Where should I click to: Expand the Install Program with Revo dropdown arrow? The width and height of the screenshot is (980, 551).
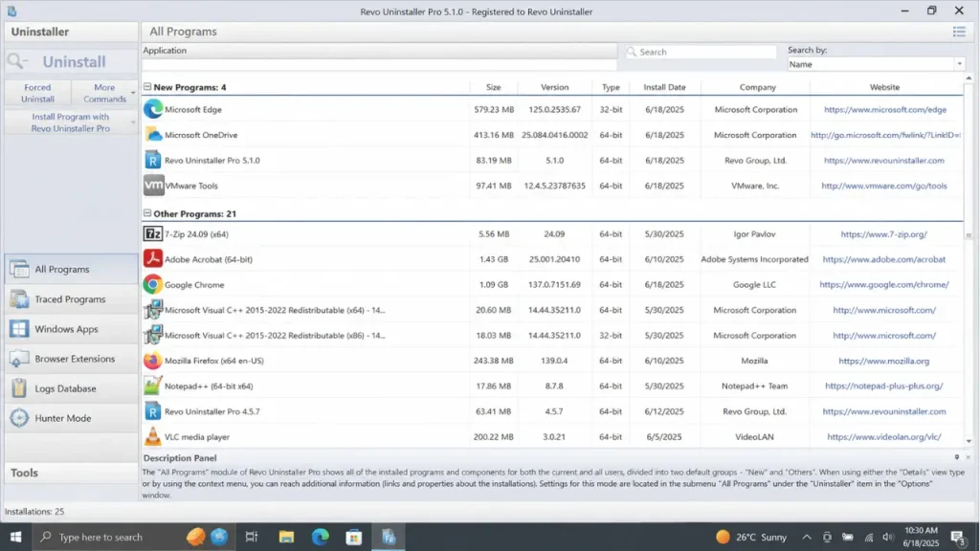tap(132, 122)
